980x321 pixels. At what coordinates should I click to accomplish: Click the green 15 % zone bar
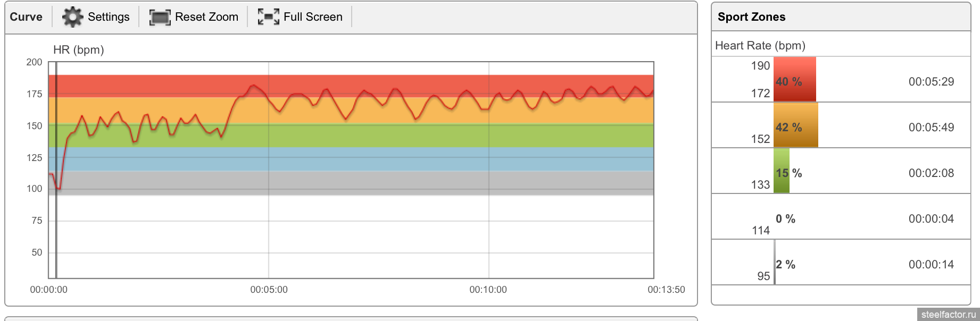(781, 171)
